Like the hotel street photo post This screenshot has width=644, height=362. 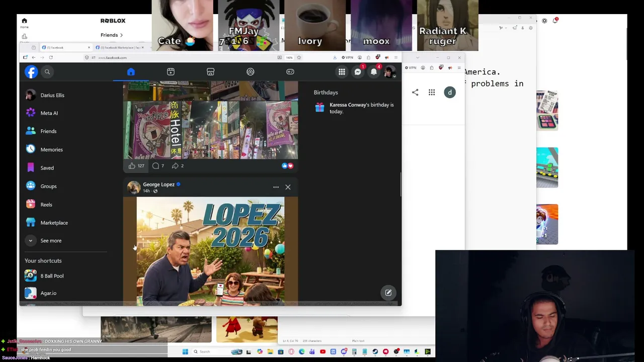(x=136, y=166)
